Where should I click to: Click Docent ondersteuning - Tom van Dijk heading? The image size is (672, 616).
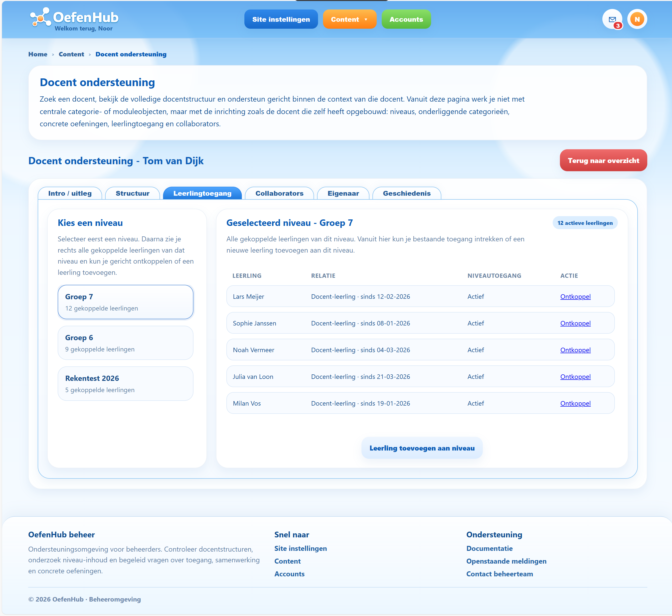(116, 161)
